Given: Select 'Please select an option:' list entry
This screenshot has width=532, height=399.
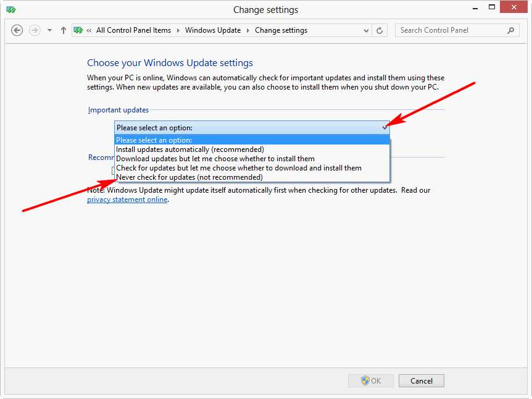Looking at the screenshot, I should (x=252, y=140).
